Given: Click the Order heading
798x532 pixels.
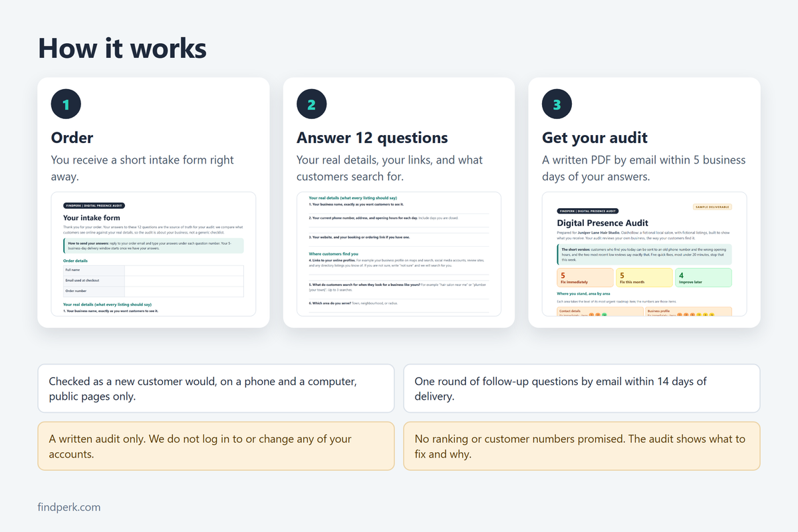Looking at the screenshot, I should point(72,138).
